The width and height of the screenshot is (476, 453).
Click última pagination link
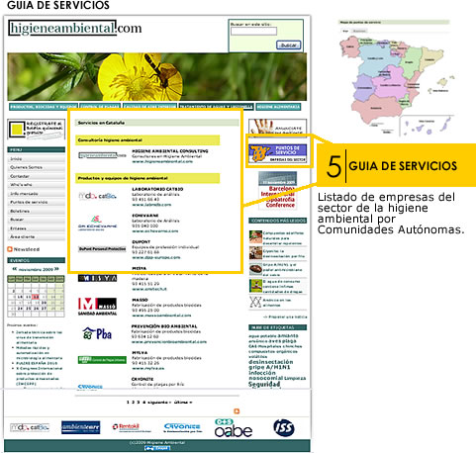coord(183,403)
